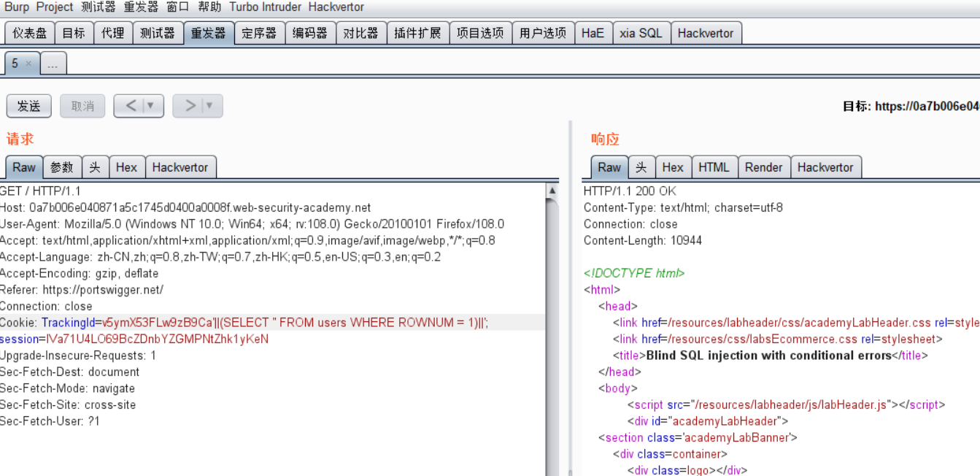
Task: Switch response view to Render tab
Action: [764, 167]
